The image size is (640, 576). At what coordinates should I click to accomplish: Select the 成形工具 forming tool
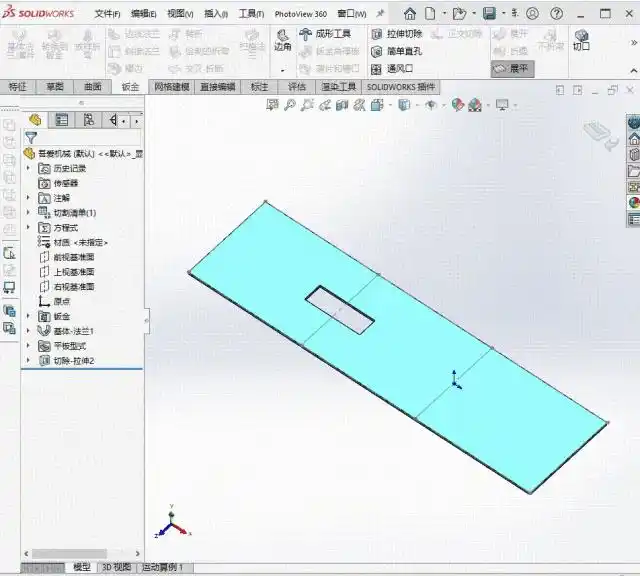(325, 34)
